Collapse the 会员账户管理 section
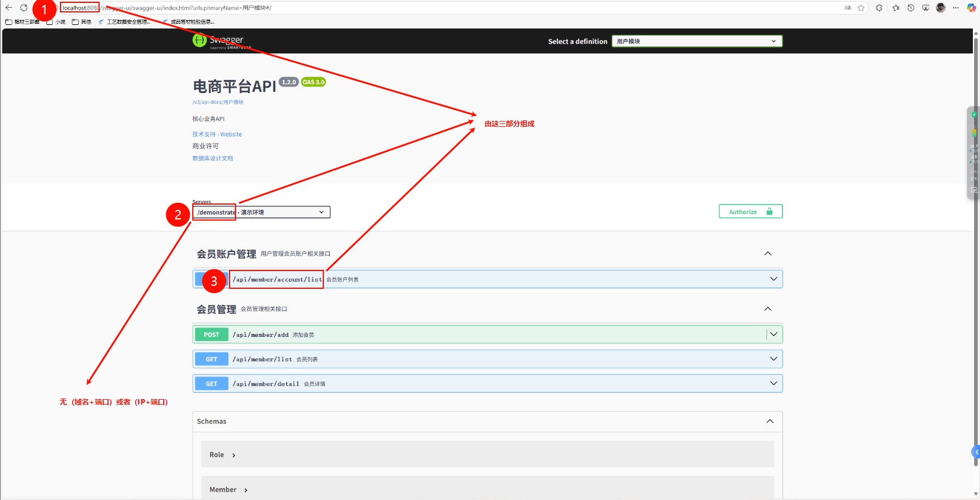This screenshot has height=500, width=980. (768, 254)
